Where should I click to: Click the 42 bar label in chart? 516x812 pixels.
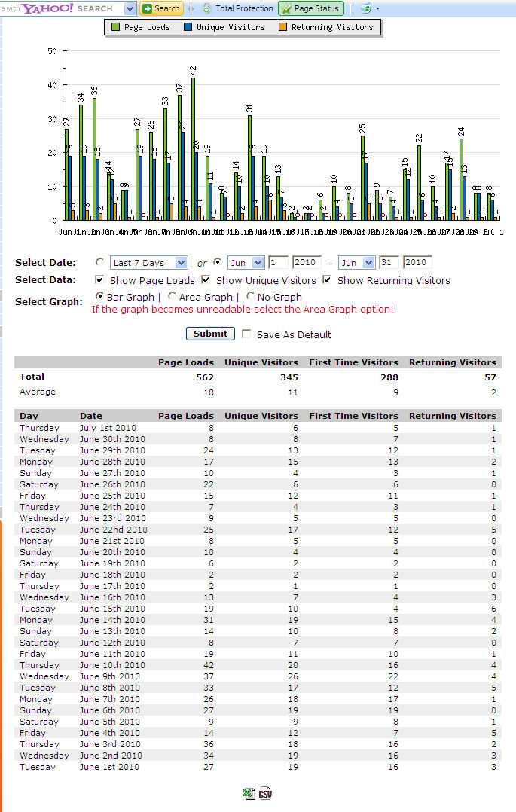[193, 72]
